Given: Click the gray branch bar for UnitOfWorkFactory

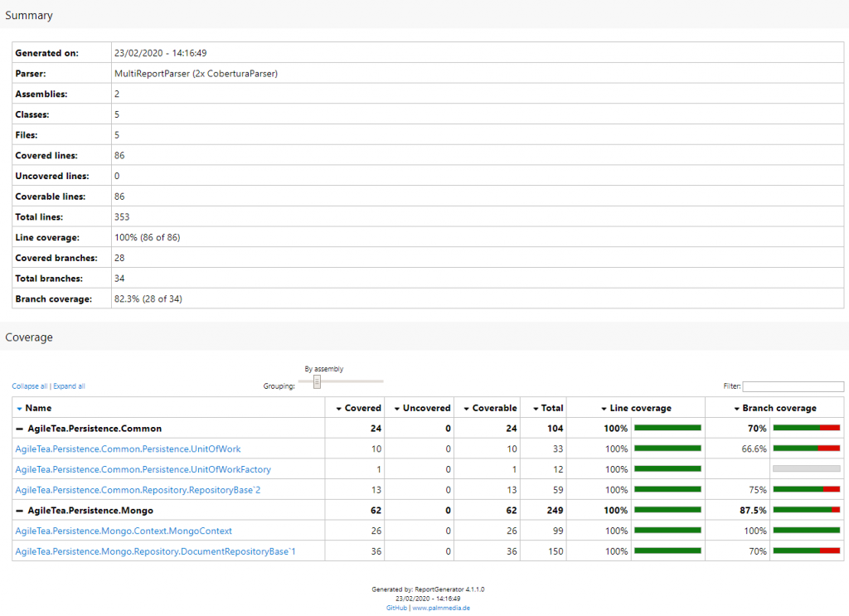Looking at the screenshot, I should [807, 468].
